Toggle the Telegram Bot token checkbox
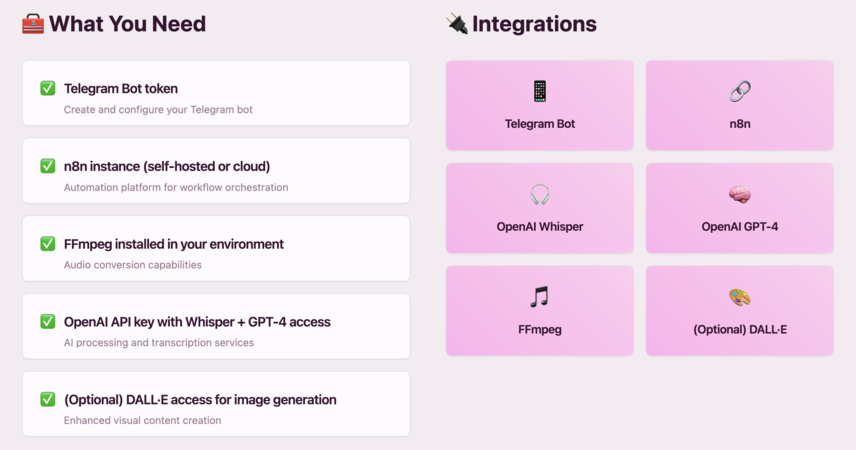The width and height of the screenshot is (856, 450). click(x=47, y=88)
